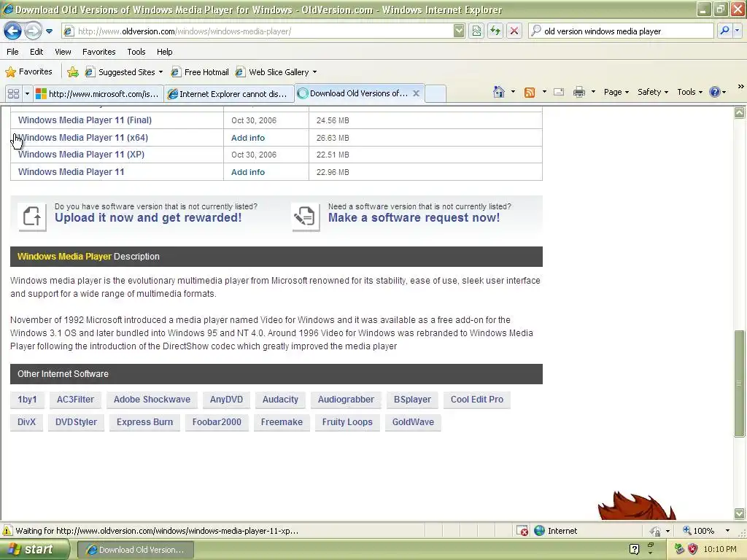Close the Download Old Versions tab

[416, 94]
